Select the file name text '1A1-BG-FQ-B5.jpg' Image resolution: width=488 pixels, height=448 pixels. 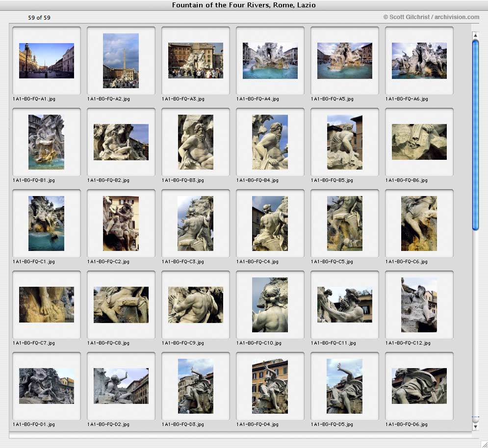click(332, 180)
